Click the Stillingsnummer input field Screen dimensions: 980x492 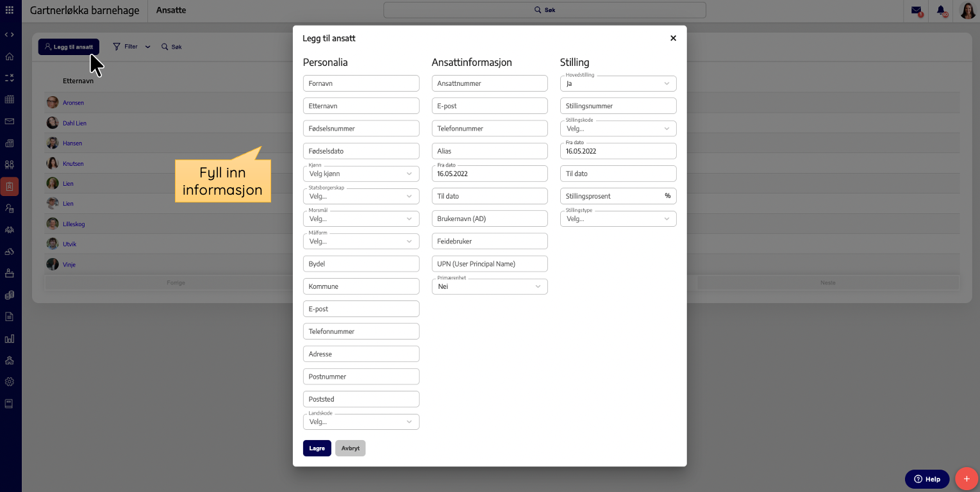(618, 106)
